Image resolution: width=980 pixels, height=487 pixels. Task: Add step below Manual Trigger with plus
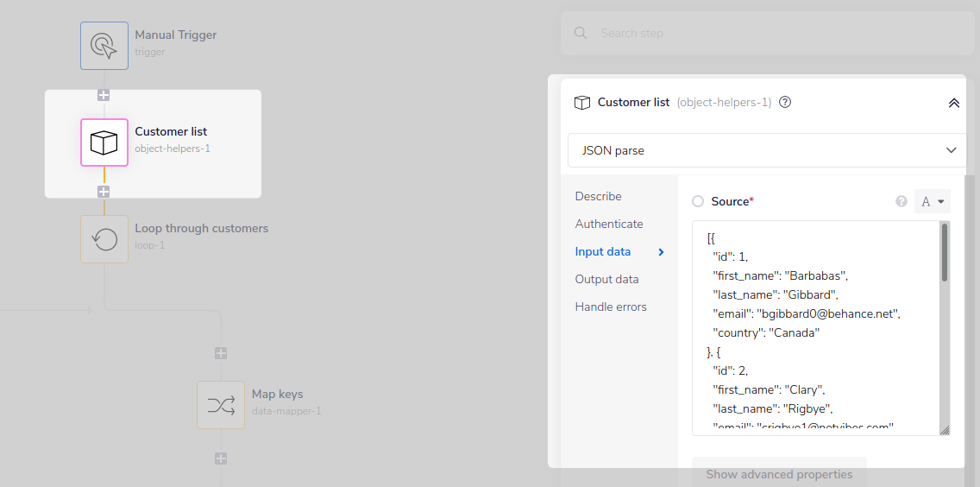click(104, 95)
